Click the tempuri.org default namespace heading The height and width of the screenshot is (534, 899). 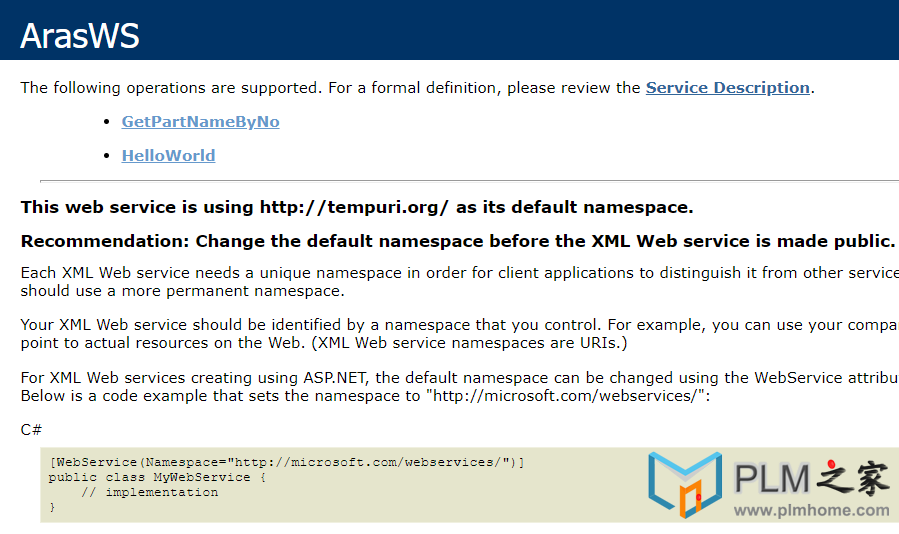(x=357, y=207)
